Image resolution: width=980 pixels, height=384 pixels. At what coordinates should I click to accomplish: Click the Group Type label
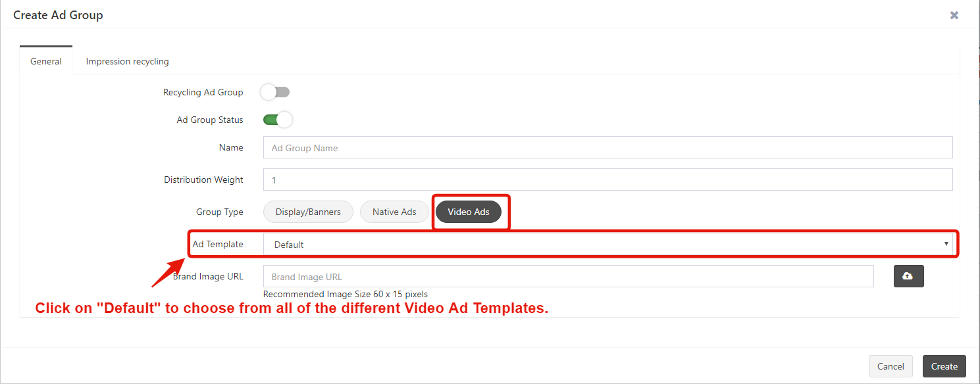point(220,212)
